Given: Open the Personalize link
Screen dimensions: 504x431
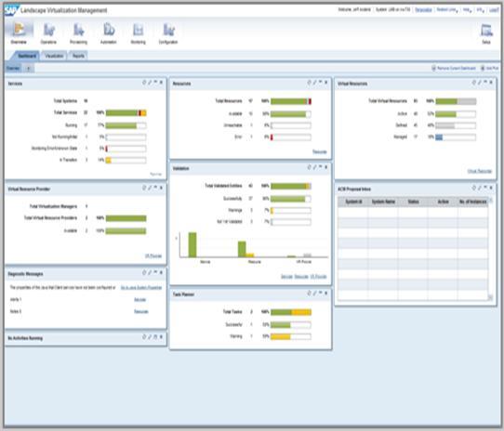Looking at the screenshot, I should (x=423, y=10).
